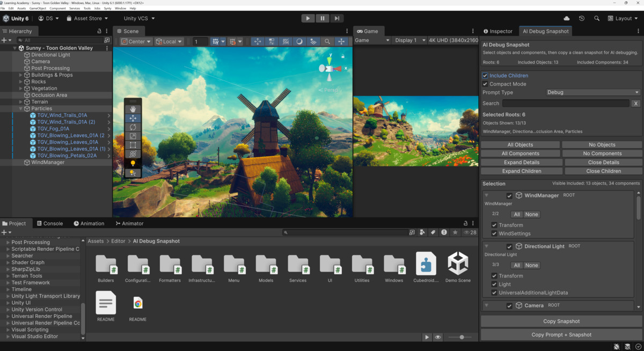Uncheck Compact Mode checkbox
The height and width of the screenshot is (351, 644).
coord(485,84)
